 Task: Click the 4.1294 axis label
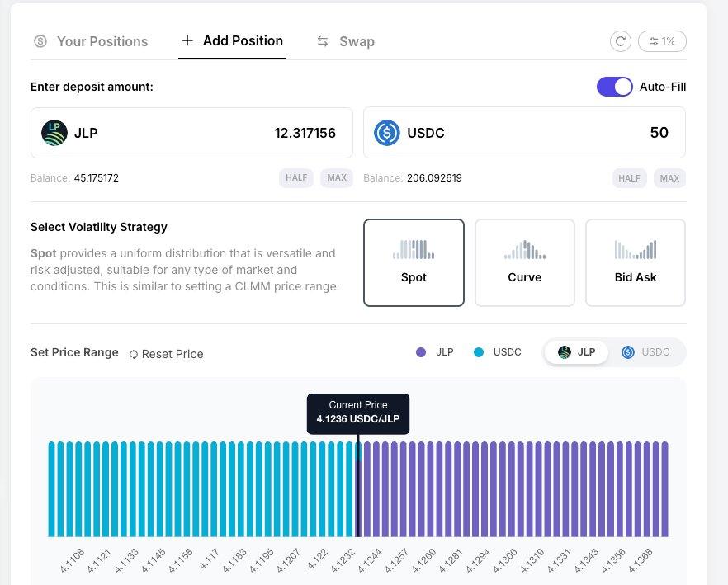point(478,559)
